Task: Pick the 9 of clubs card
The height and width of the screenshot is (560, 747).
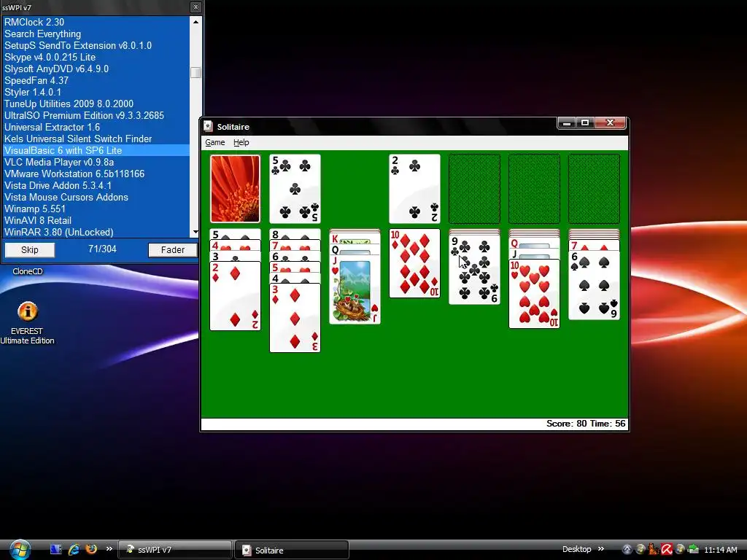Action: (x=474, y=270)
